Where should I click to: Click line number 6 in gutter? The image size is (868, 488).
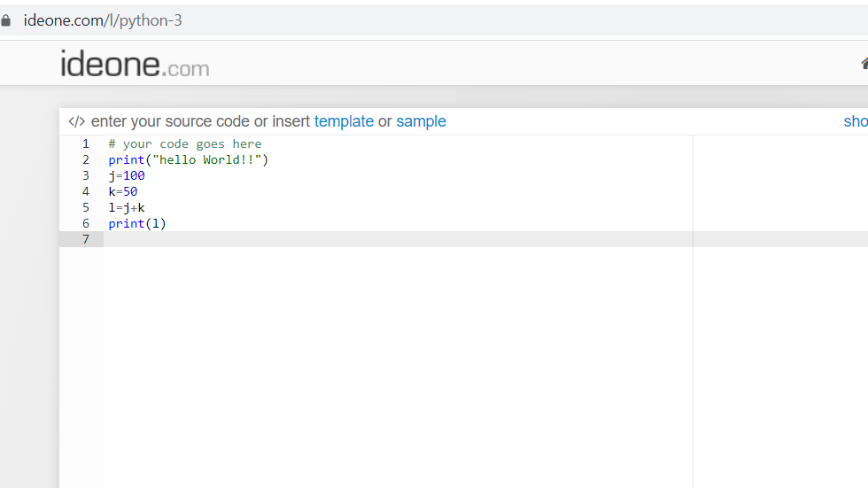[86, 223]
